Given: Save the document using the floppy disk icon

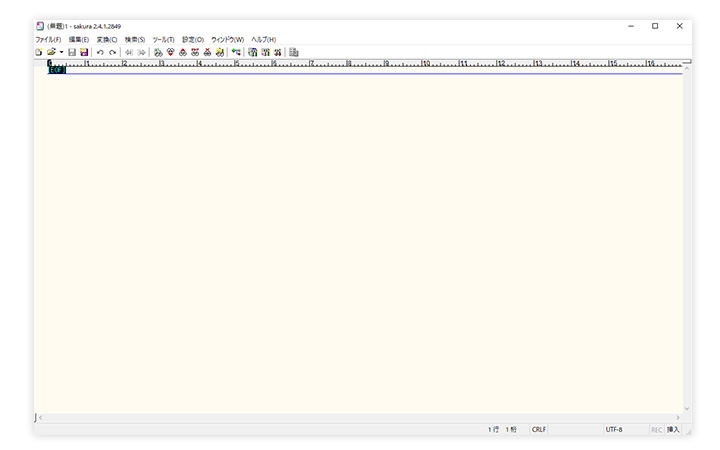Looking at the screenshot, I should 72,52.
